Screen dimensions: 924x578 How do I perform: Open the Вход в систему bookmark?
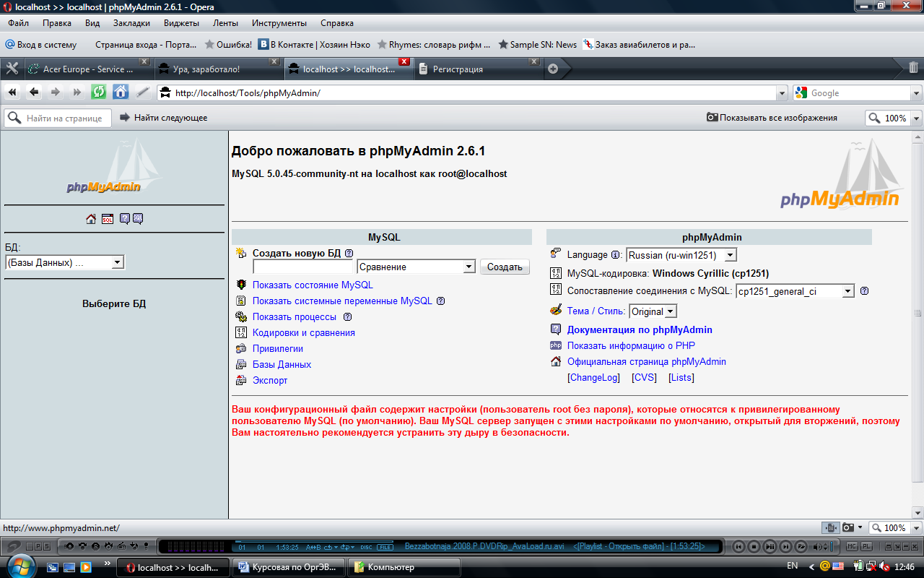coord(41,45)
